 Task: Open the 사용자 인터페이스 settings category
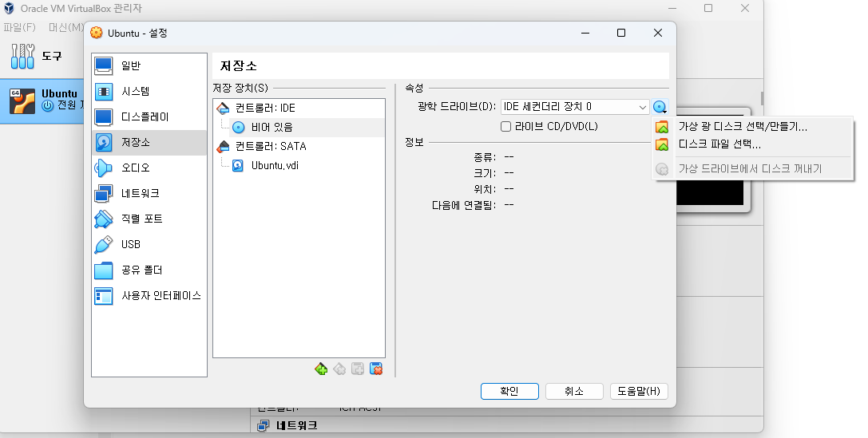click(x=149, y=295)
